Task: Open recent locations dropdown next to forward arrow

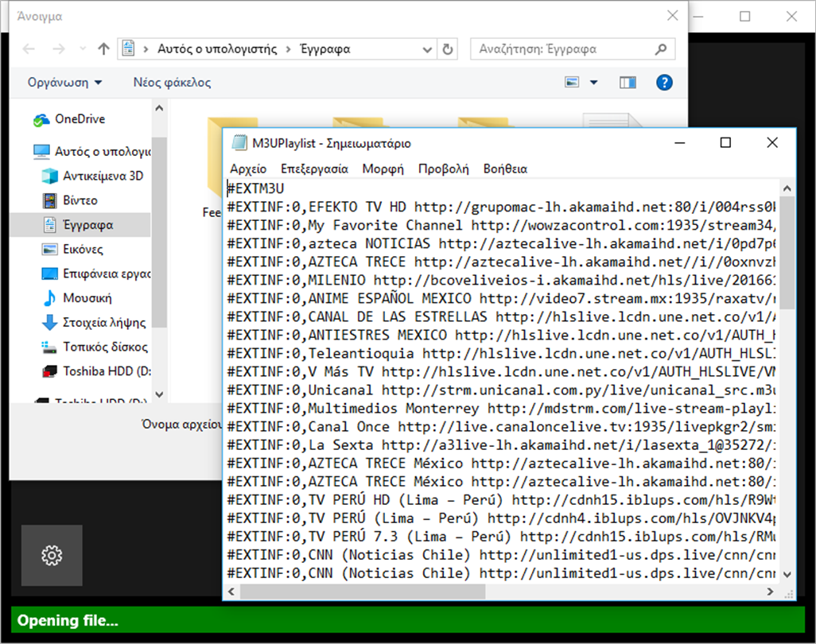Action: pyautogui.click(x=82, y=49)
